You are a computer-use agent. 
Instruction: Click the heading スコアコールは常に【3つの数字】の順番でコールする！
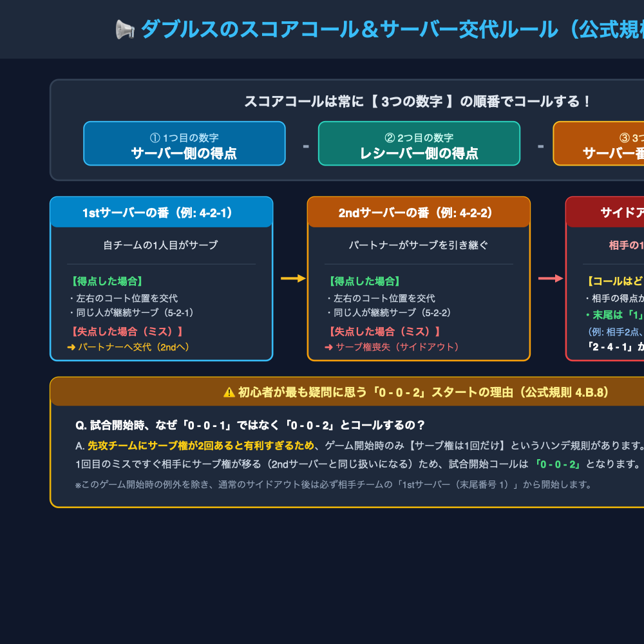pos(417,101)
